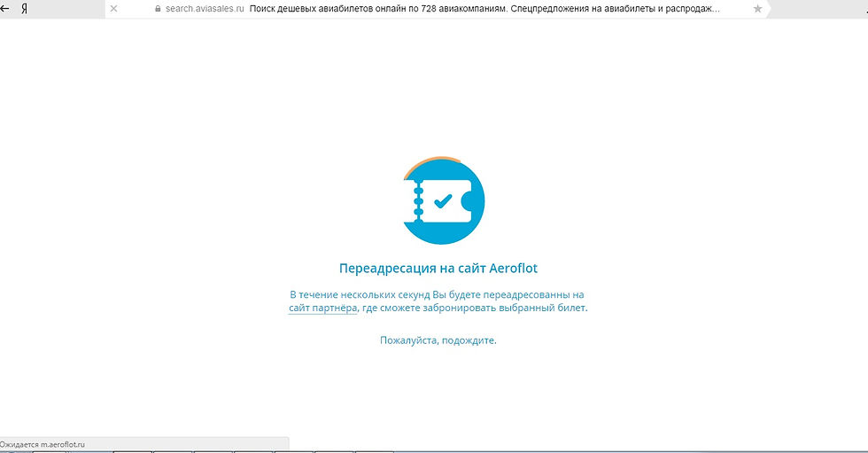This screenshot has height=453, width=868.
Task: Open the 'сайт партнёра' link
Action: point(322,308)
